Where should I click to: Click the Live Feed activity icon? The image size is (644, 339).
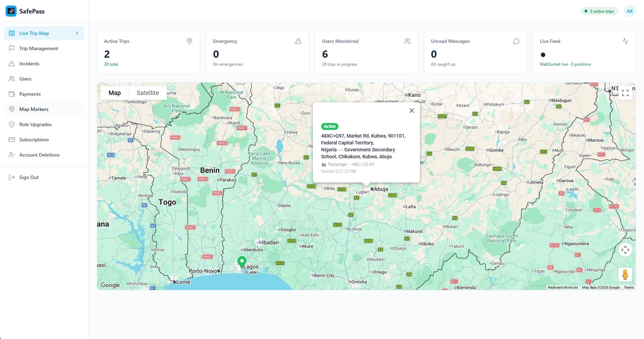pos(625,41)
